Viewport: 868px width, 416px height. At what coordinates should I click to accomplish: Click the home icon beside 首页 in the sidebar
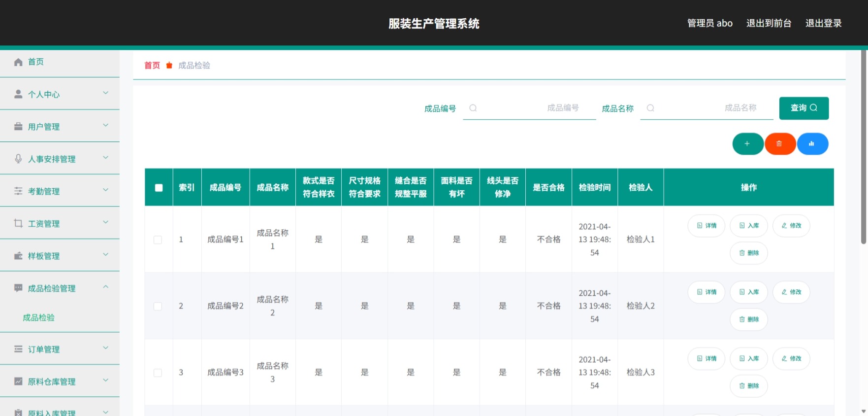point(18,62)
